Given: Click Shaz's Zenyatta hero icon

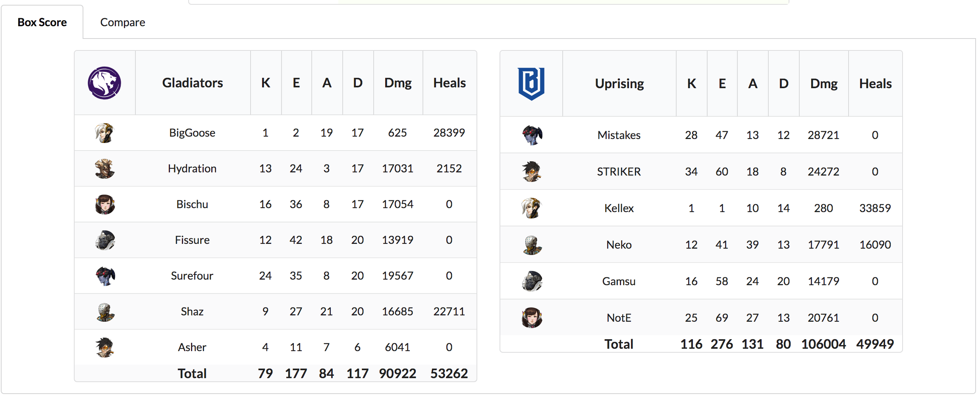Looking at the screenshot, I should click(x=105, y=311).
